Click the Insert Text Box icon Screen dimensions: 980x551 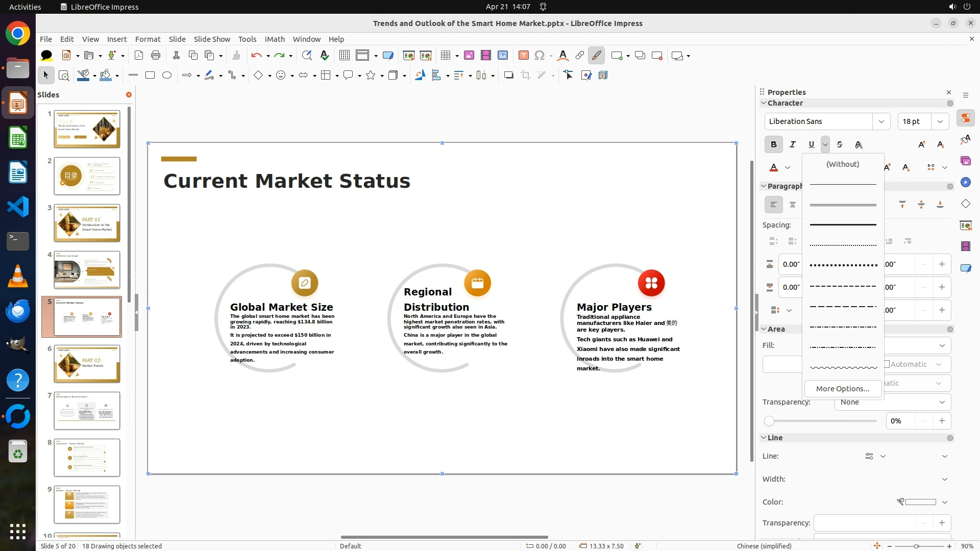coord(523,56)
